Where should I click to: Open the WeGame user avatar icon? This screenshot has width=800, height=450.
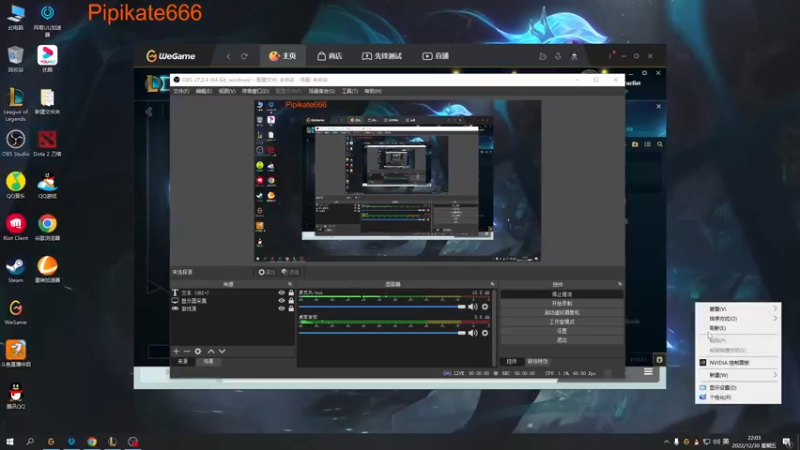pyautogui.click(x=574, y=56)
